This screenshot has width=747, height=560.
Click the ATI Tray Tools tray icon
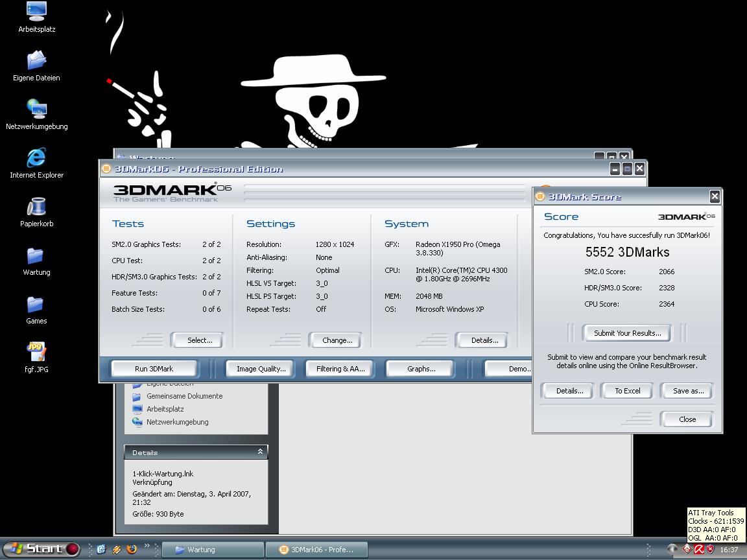[687, 549]
